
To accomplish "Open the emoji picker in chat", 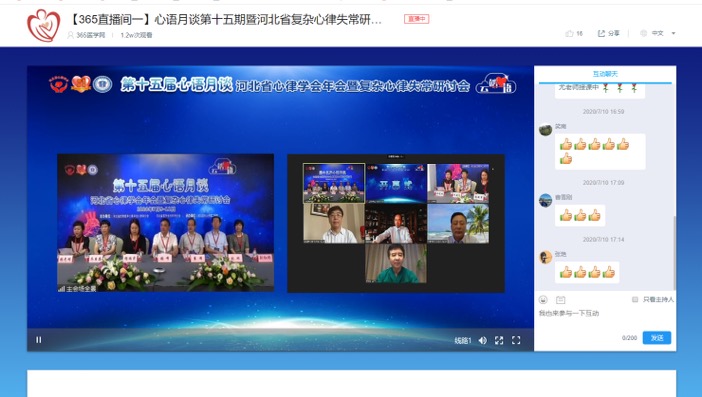I will [x=543, y=299].
